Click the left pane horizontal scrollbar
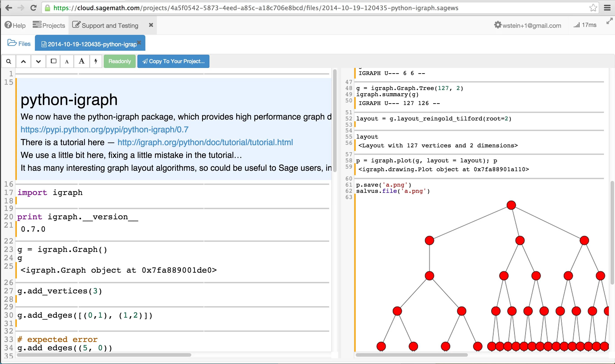 click(104, 355)
